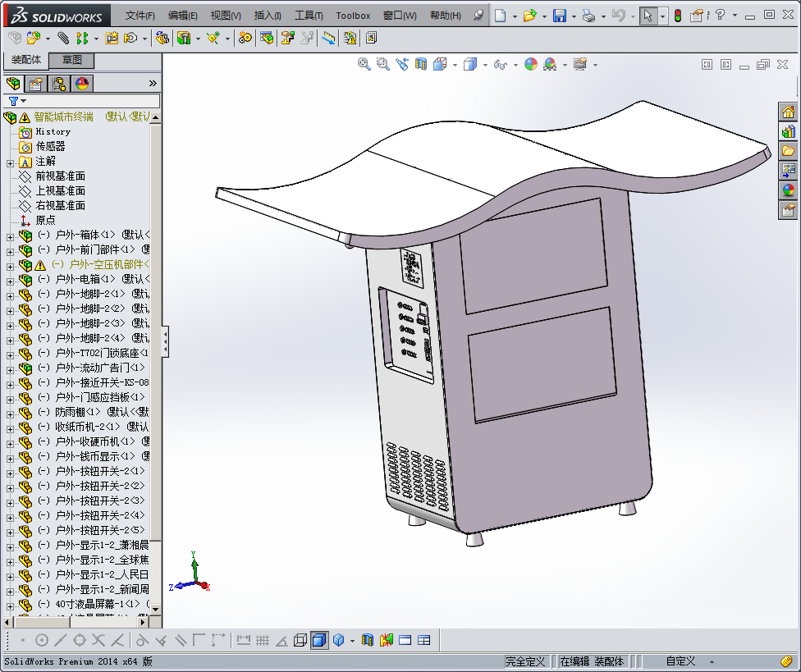Screen dimensions: 801x672
Task: Toggle the bottom-toolbar Section View button
Action: 368,640
